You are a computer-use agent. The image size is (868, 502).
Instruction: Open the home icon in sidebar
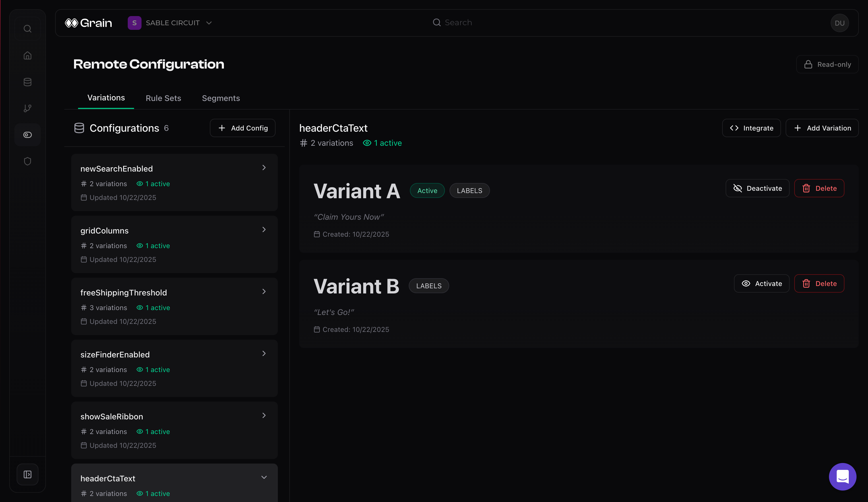coord(28,55)
